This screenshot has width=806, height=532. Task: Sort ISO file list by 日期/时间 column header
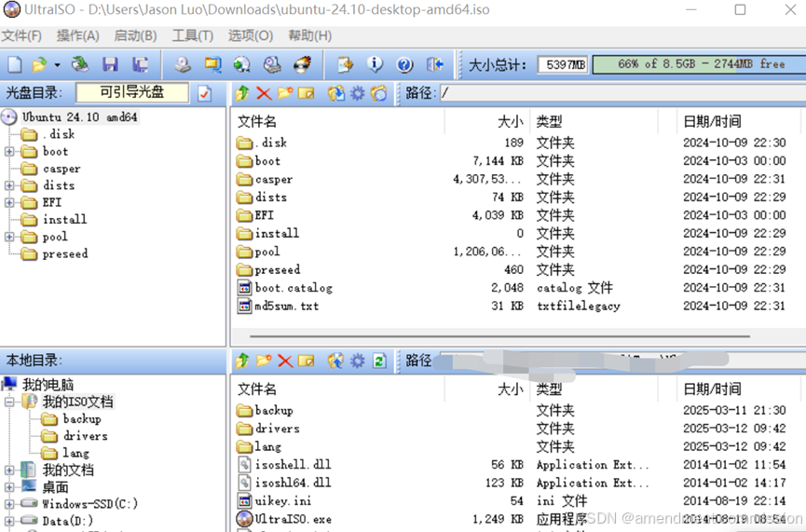[739, 122]
